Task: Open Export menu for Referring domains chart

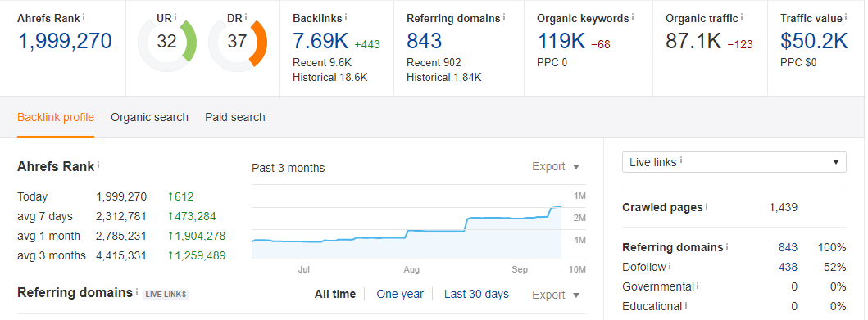Action: tap(556, 295)
